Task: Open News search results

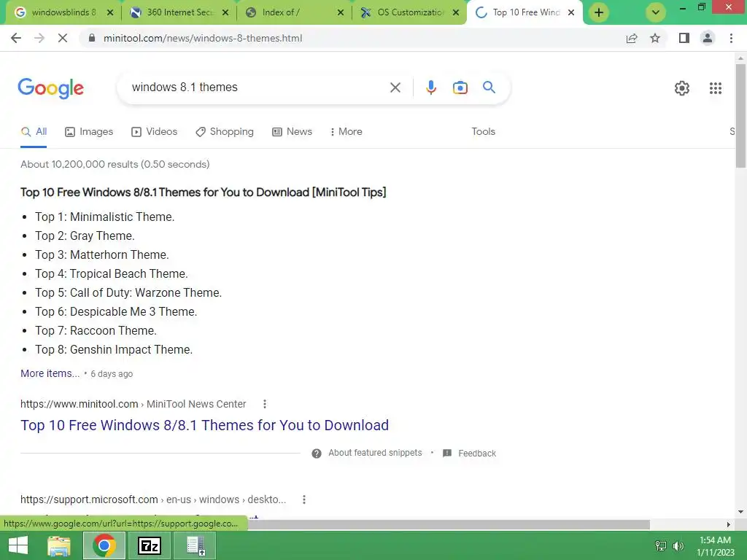Action: tap(292, 132)
